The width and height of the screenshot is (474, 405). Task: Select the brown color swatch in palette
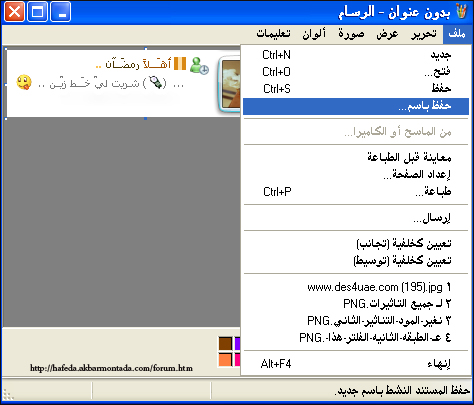tap(225, 344)
